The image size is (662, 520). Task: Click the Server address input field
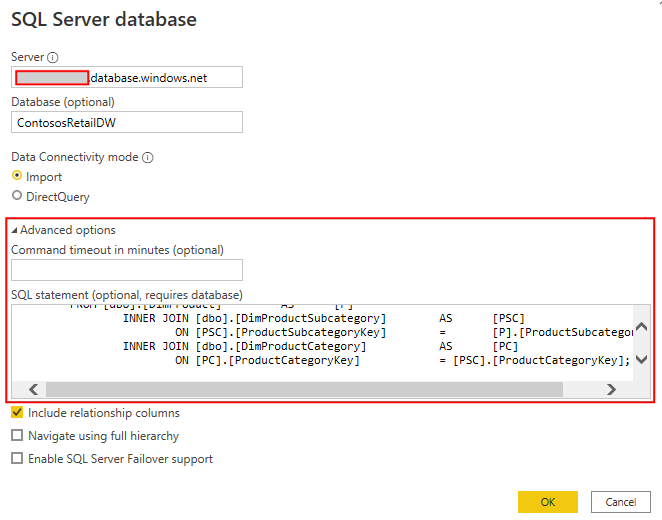tap(127, 77)
